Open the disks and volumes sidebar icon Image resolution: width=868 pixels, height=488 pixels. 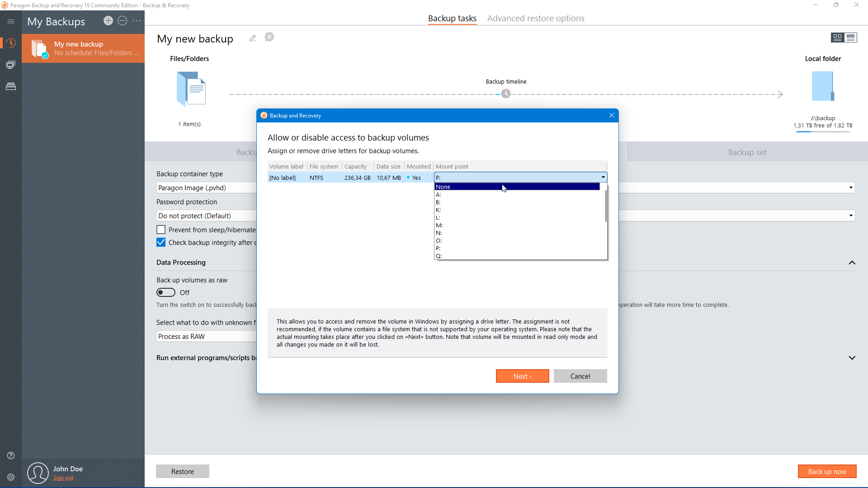[11, 86]
